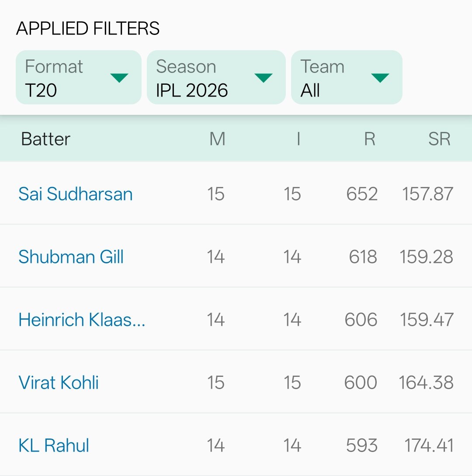
Task: Open Virat Kohli's player profile
Action: pyautogui.click(x=58, y=383)
